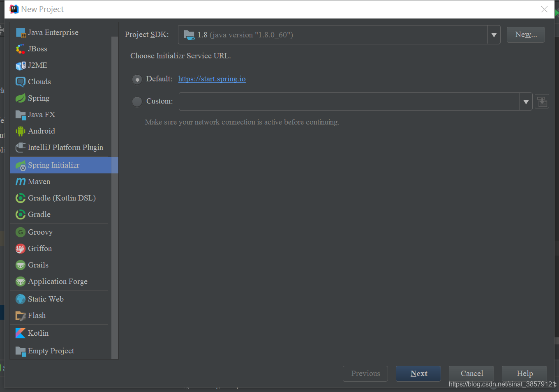Select Application Forge entry

click(60, 281)
